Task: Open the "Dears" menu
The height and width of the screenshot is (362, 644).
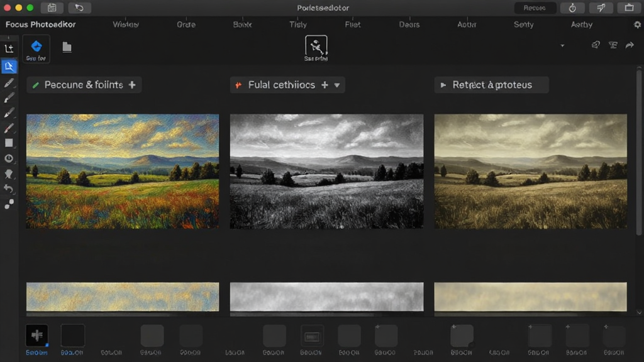Action: coord(409,25)
